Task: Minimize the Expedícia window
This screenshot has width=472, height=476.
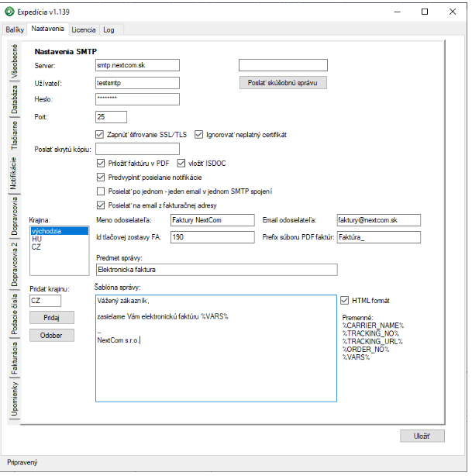Action: (x=398, y=12)
